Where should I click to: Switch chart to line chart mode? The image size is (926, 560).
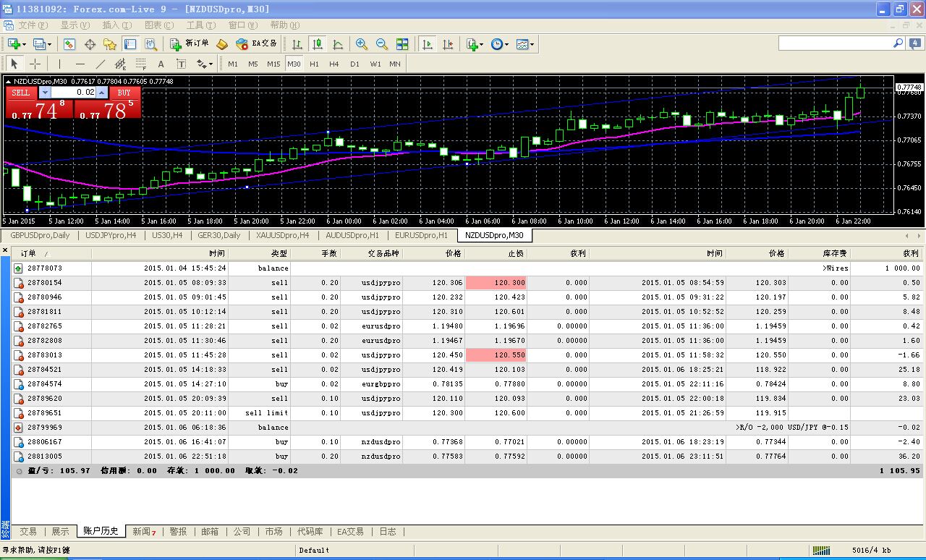coord(338,44)
